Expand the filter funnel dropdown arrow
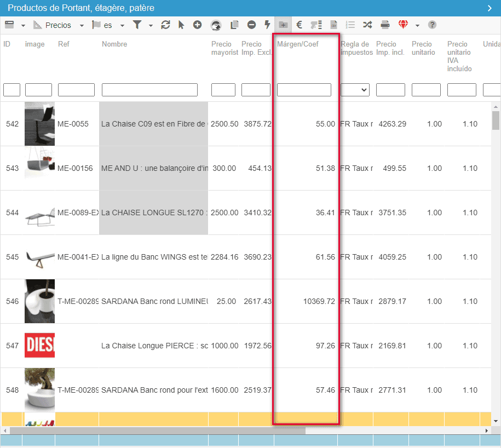This screenshot has height=448, width=501. (151, 25)
